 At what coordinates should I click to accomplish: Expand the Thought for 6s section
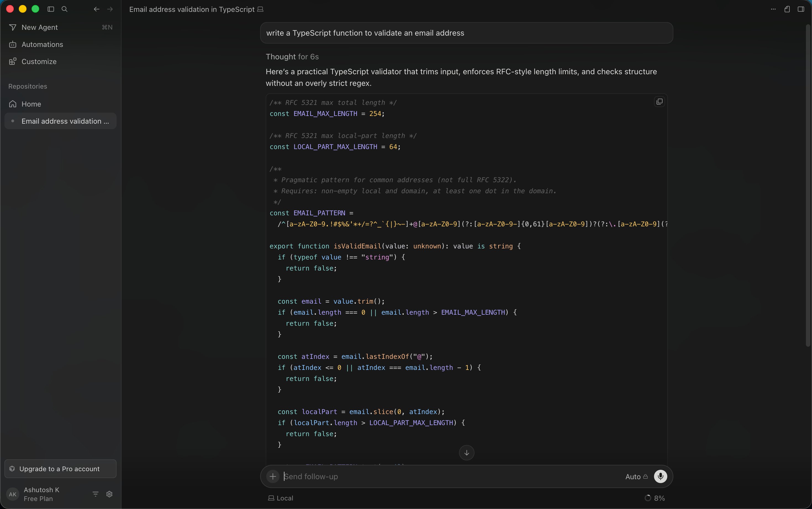coord(292,57)
